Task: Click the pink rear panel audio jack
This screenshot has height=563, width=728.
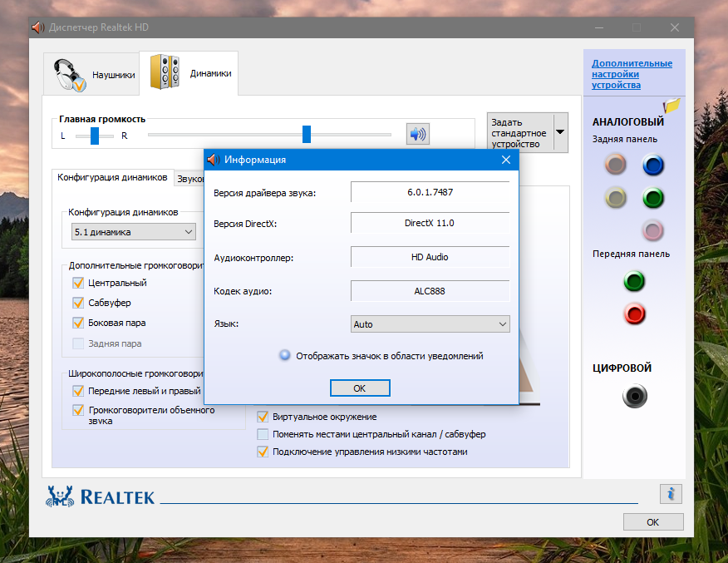Action: [652, 230]
